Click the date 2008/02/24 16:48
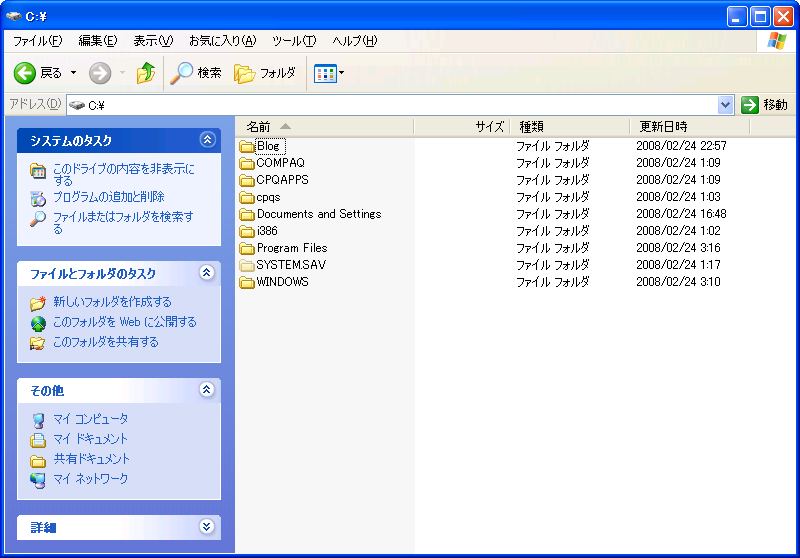Screen dimensions: 800x558 (681, 214)
